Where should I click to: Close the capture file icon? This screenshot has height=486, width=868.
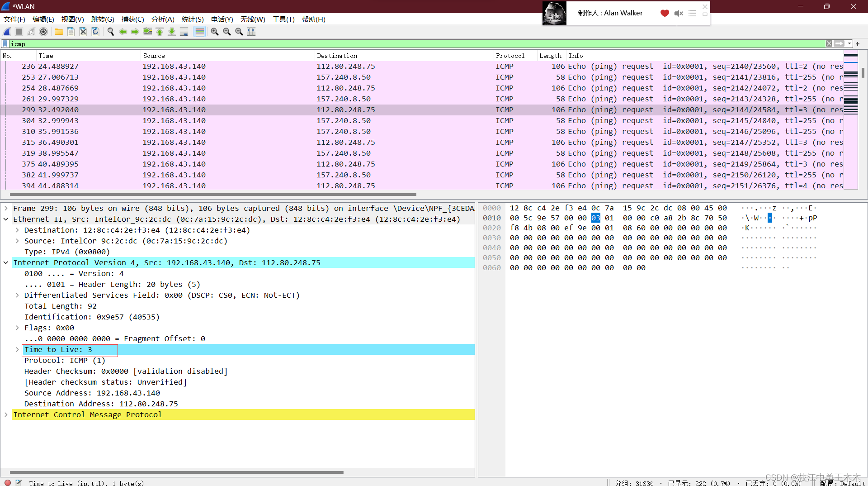coord(83,32)
